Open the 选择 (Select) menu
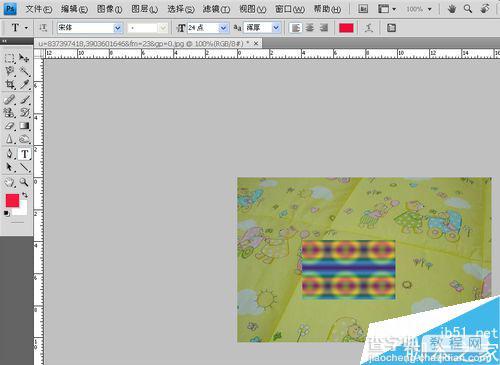This screenshot has height=365, width=500. (x=181, y=9)
